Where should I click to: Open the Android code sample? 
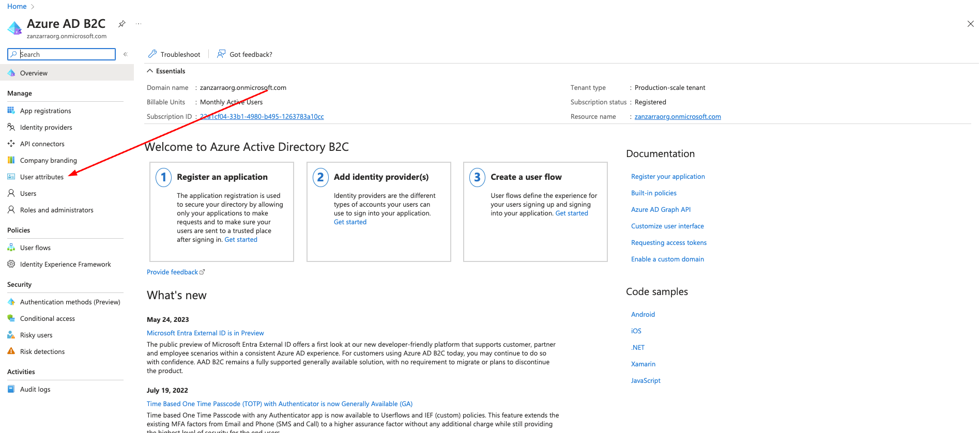click(643, 315)
